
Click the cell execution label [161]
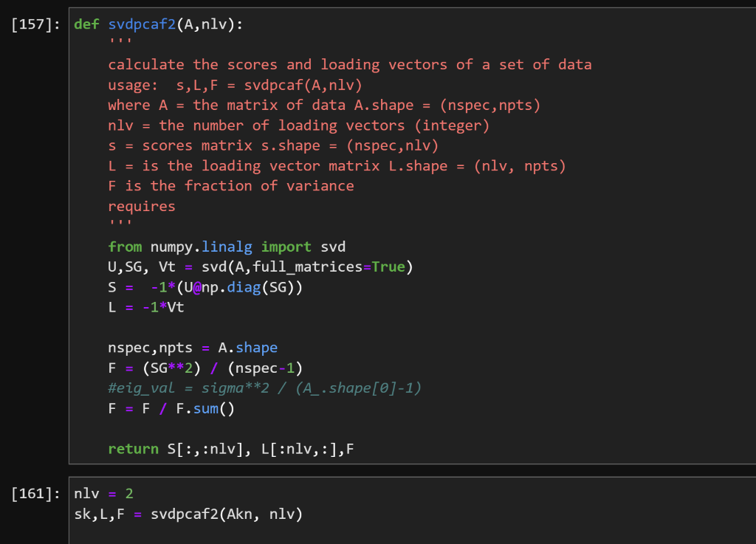(32, 493)
